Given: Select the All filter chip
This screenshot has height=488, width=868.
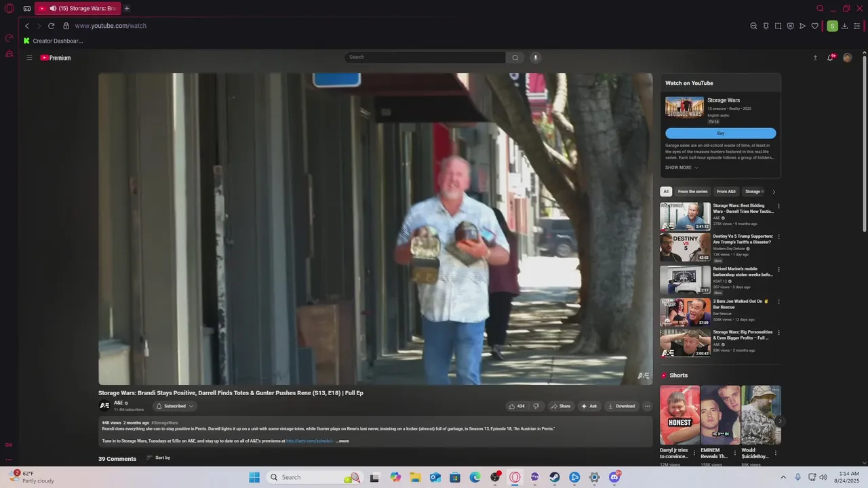Looking at the screenshot, I should tap(666, 192).
